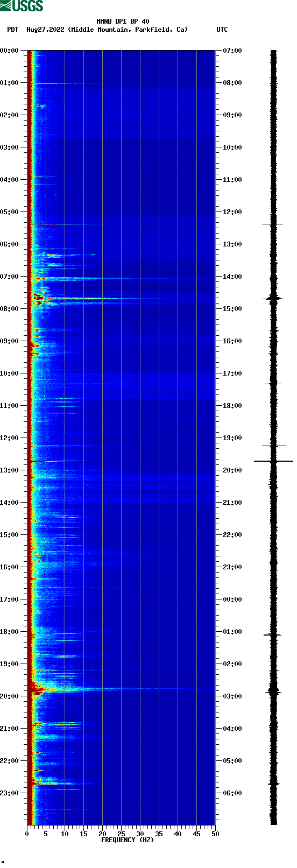Screen dimensions: 297x868
Task: Click the 03:00 UTC time label
Action: click(232, 696)
